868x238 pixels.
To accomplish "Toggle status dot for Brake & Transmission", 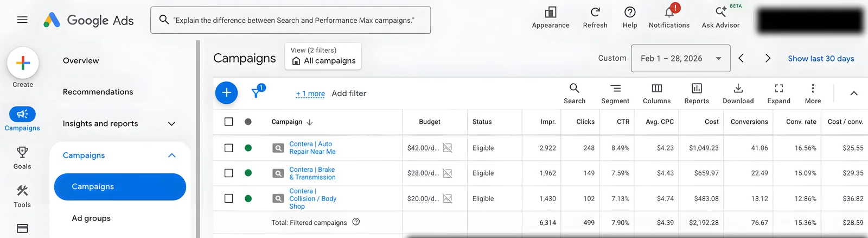I will click(248, 173).
